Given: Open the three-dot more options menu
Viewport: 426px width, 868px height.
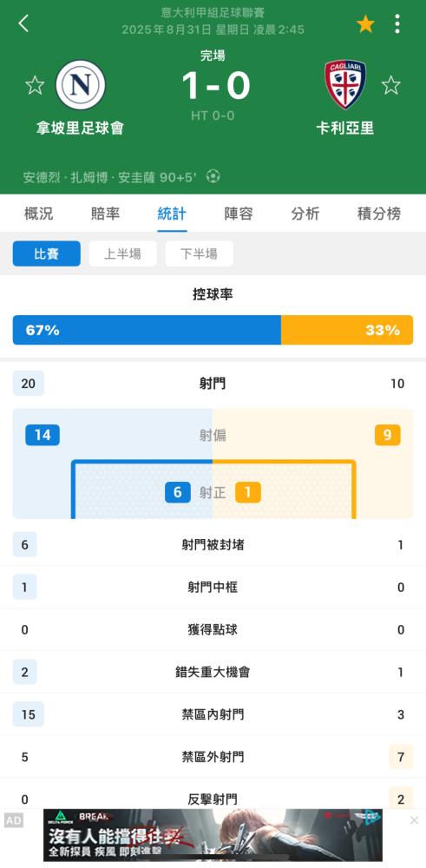Looking at the screenshot, I should (397, 23).
